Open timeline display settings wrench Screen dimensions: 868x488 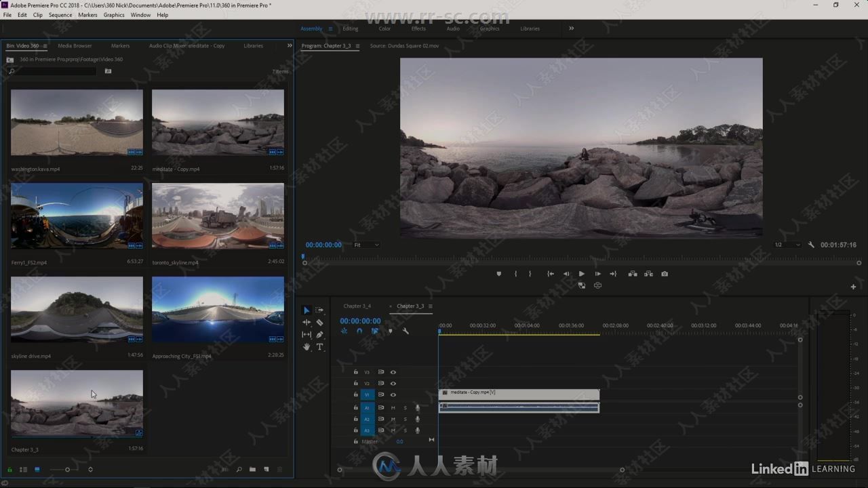coord(406,331)
